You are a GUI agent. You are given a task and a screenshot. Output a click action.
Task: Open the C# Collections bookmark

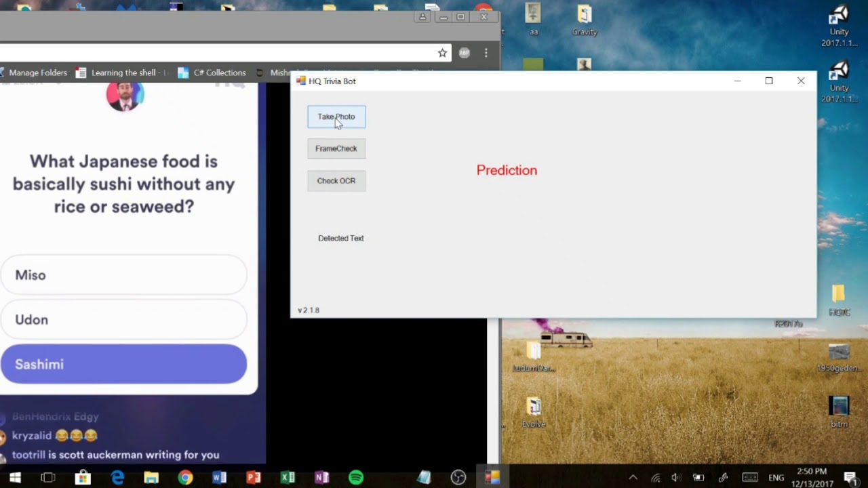coord(212,73)
